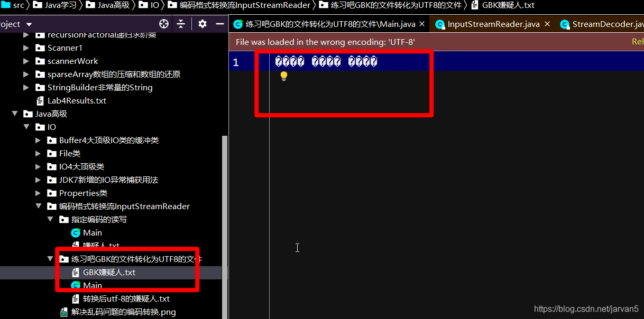Open Main class under 指定编码的读写
The height and width of the screenshot is (319, 644).
click(93, 233)
